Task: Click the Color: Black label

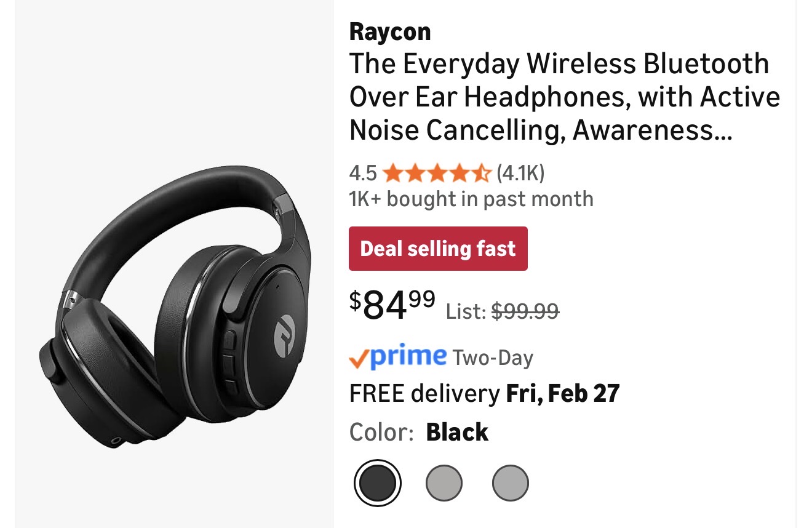Action: click(x=419, y=432)
